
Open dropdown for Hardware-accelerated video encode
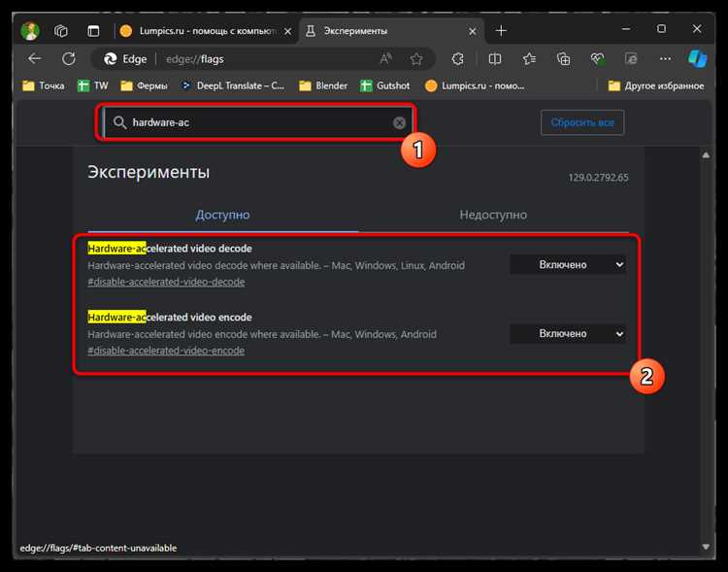(x=568, y=334)
